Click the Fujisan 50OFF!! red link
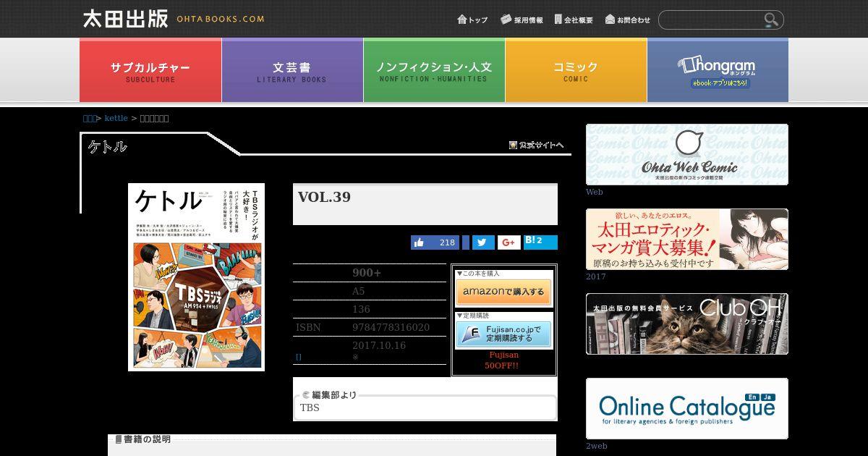Screen dimensions: 868x456 504,360
